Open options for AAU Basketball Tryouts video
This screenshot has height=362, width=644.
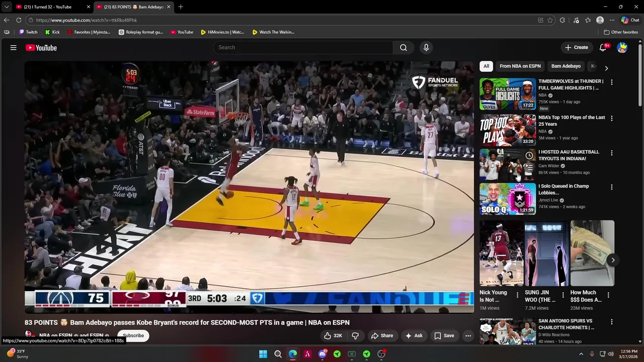click(612, 152)
